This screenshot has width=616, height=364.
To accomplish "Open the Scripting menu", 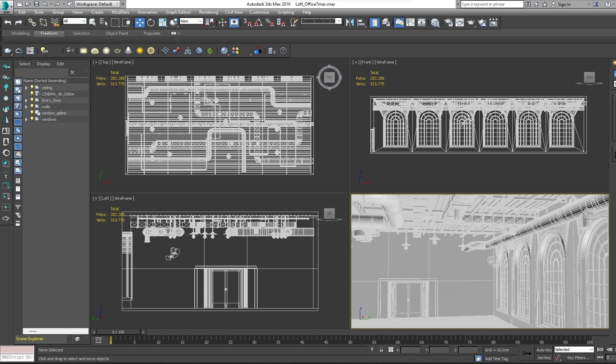I will (x=286, y=12).
